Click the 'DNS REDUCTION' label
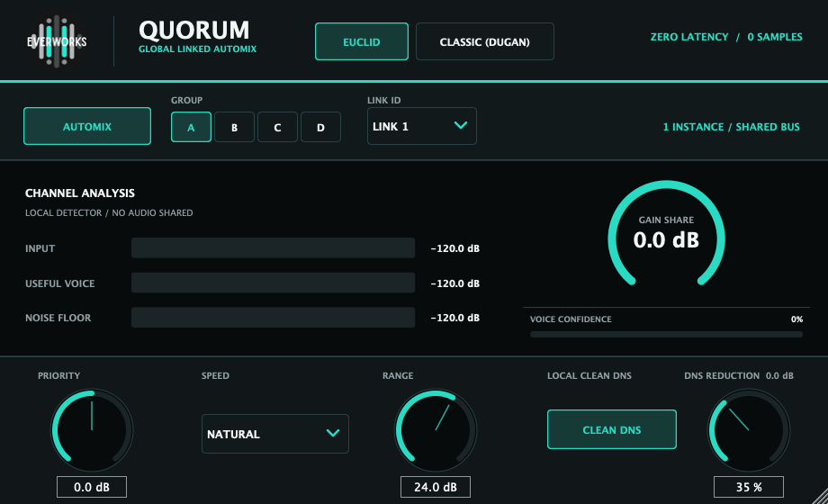The width and height of the screenshot is (828, 504). pyautogui.click(x=722, y=375)
